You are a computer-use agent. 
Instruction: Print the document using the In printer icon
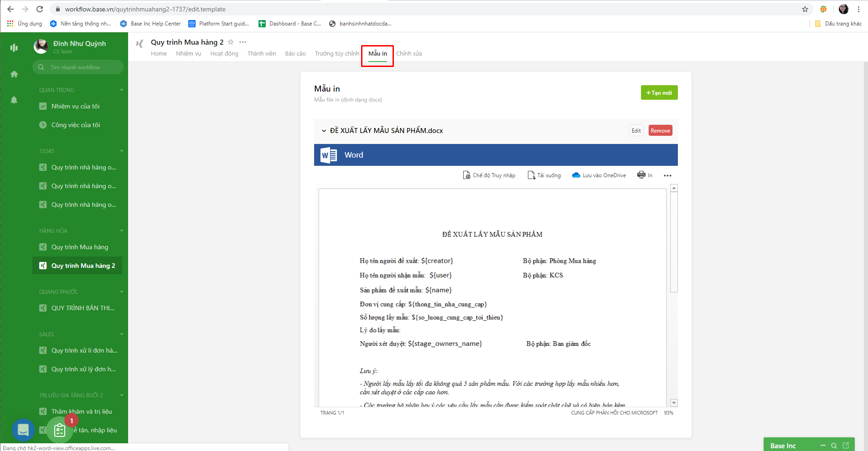[x=645, y=175]
